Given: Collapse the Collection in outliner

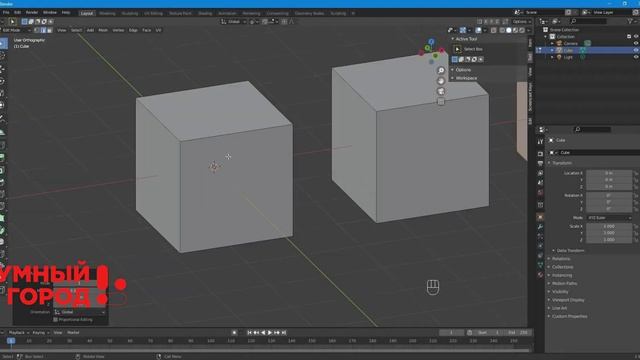Looking at the screenshot, I should 546,37.
